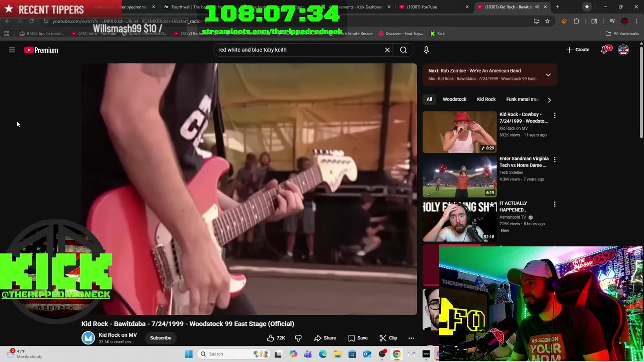Open Microsoft Teams from taskbar
Screen dimensions: 644x362
(308, 354)
